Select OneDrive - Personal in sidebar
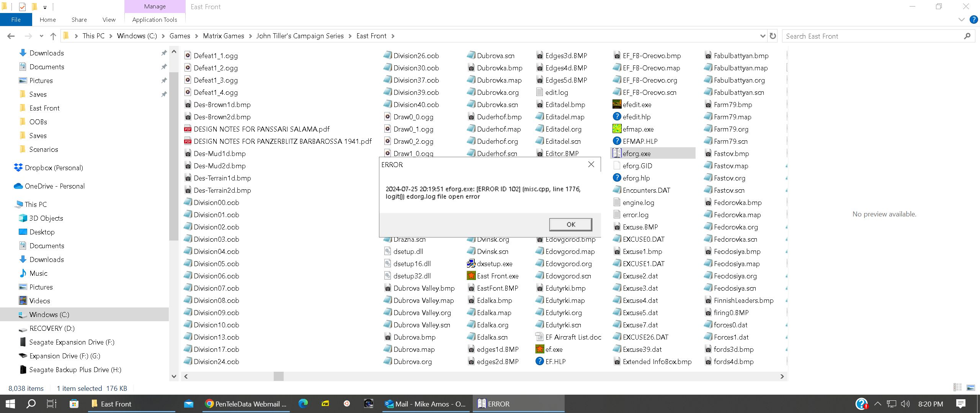 [54, 186]
